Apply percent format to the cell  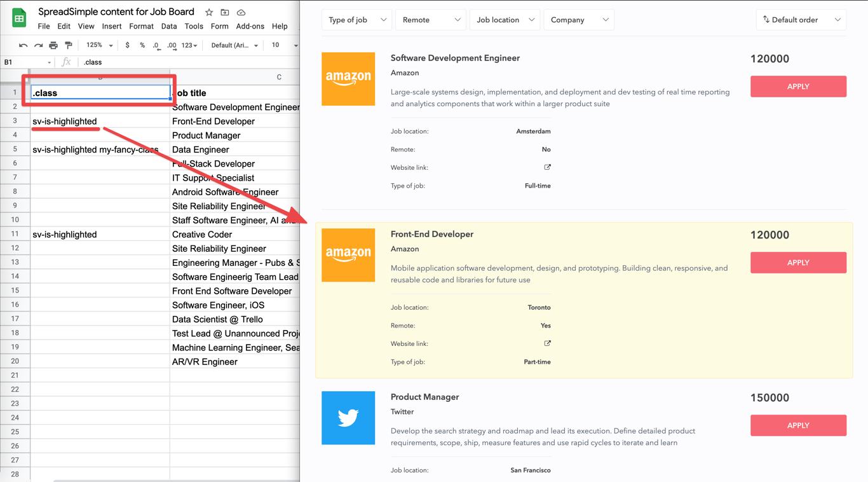click(x=142, y=45)
